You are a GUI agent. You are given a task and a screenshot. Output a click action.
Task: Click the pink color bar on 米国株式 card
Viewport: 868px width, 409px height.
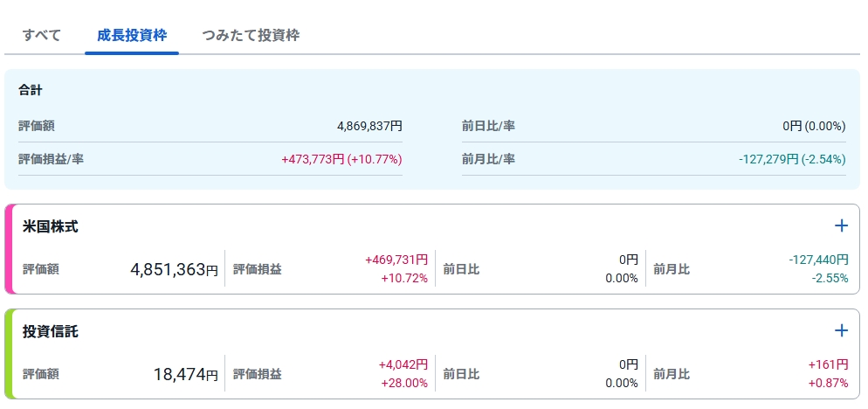[9, 249]
